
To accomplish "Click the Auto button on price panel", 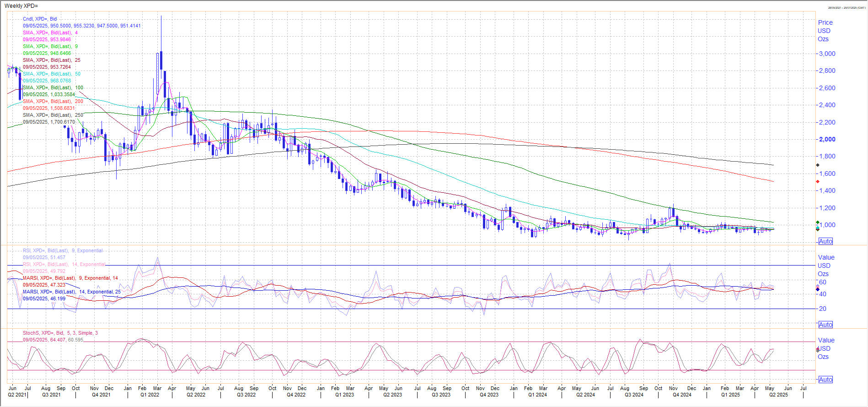I will tap(825, 241).
